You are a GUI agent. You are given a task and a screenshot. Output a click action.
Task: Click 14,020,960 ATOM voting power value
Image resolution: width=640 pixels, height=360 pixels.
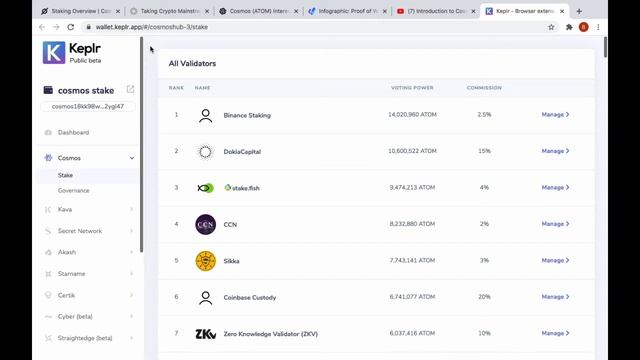click(x=412, y=115)
